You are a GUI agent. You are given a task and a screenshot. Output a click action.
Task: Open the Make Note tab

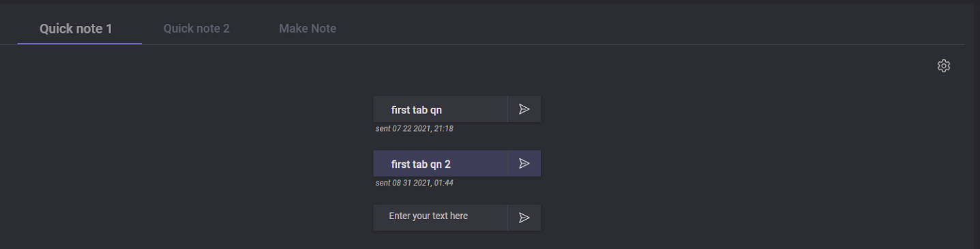click(308, 29)
